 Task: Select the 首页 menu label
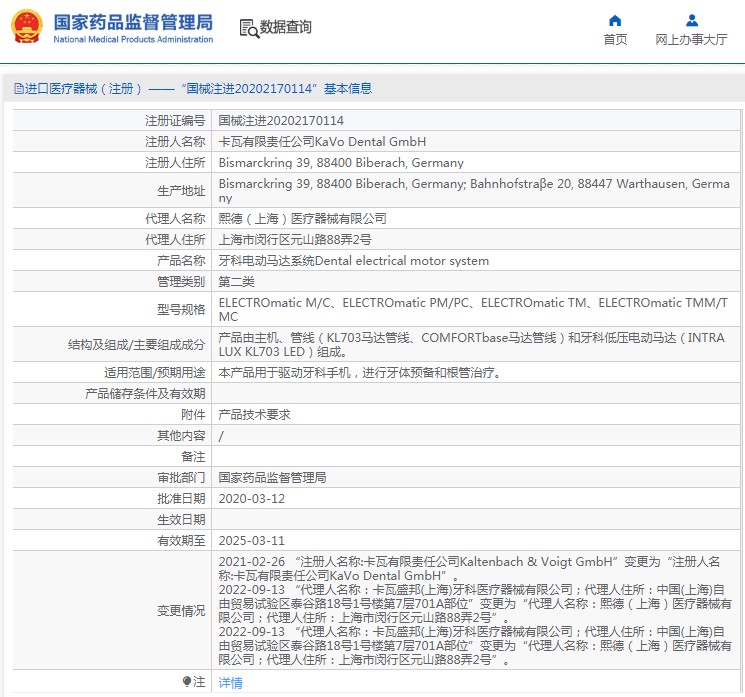point(615,39)
